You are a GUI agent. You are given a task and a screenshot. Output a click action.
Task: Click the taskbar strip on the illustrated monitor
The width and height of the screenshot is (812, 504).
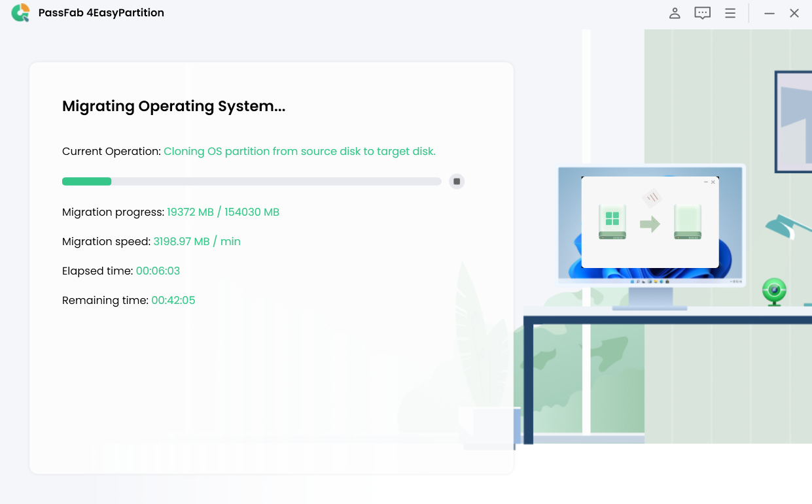pos(651,280)
